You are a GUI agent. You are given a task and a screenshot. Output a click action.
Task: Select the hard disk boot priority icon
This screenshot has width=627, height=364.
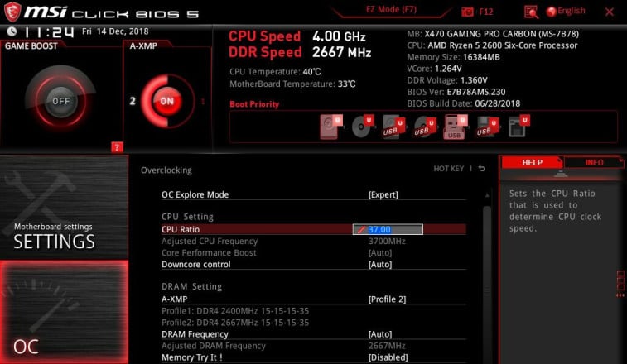tap(331, 127)
